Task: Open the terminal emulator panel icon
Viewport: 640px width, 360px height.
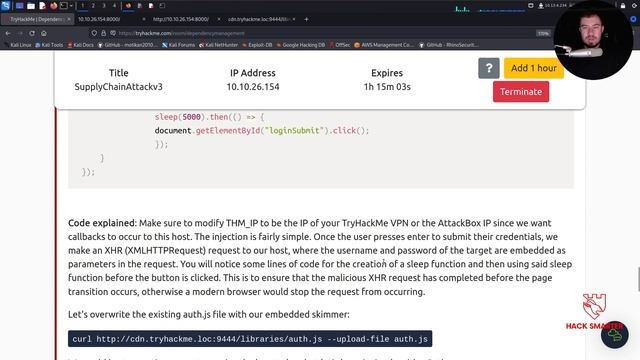Action: coord(64,6)
